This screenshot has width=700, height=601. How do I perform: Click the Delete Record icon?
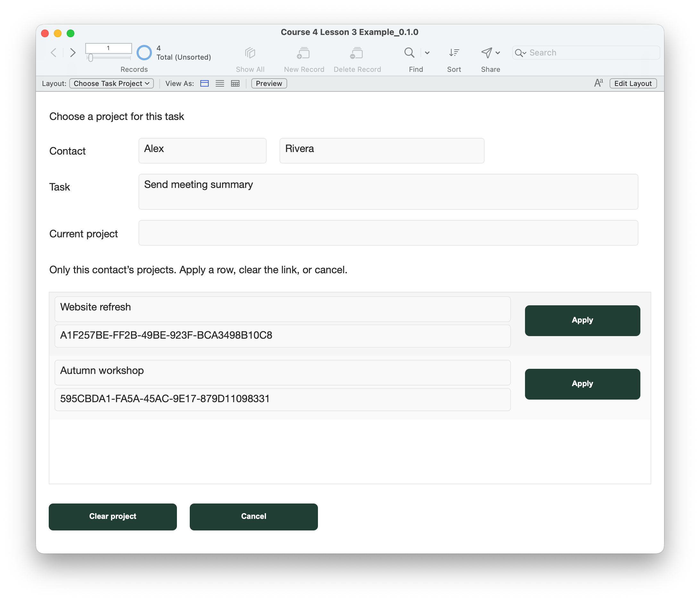(x=357, y=53)
